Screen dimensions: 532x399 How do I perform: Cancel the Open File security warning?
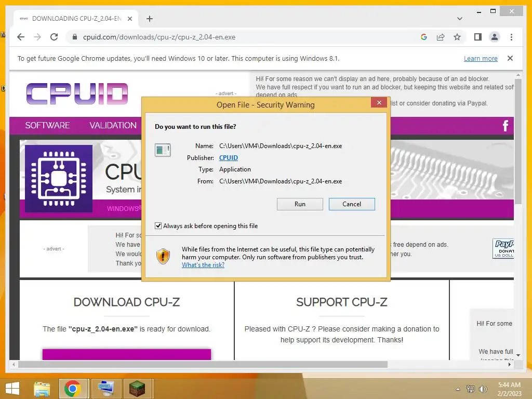click(x=352, y=204)
